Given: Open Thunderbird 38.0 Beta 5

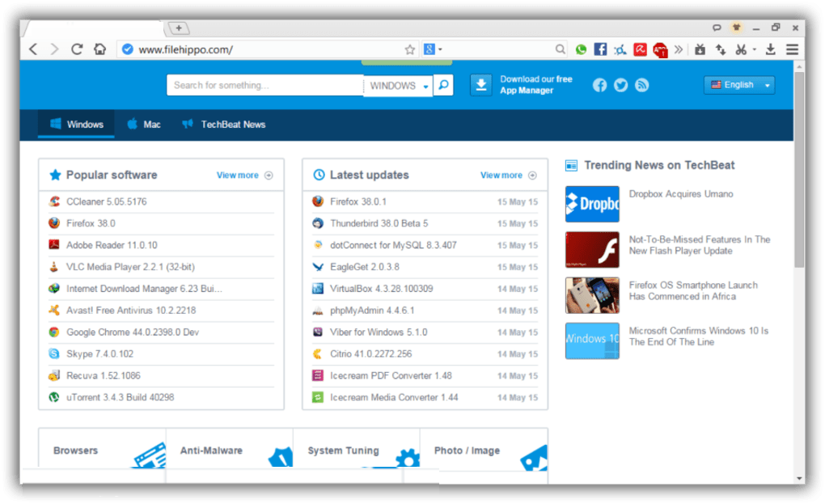Looking at the screenshot, I should (379, 223).
